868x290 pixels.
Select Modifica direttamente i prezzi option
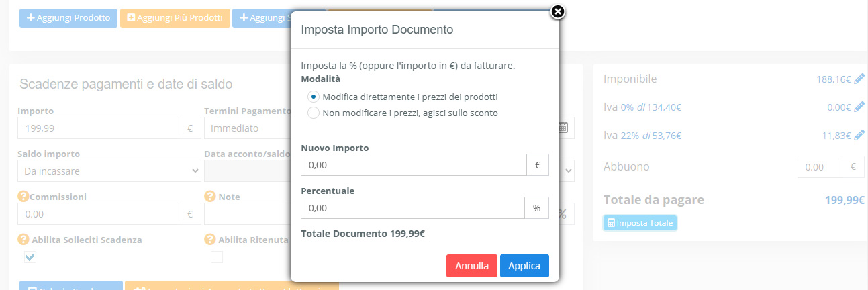313,97
